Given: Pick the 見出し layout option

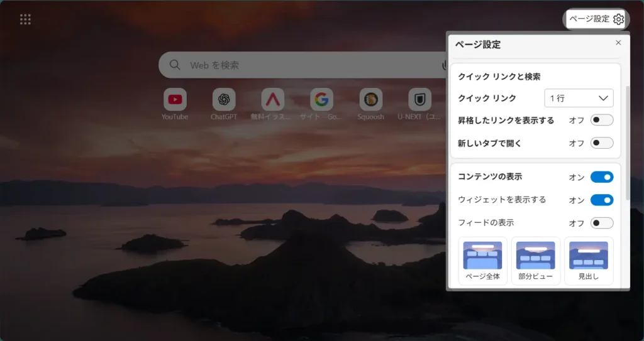Looking at the screenshot, I should tap(588, 261).
